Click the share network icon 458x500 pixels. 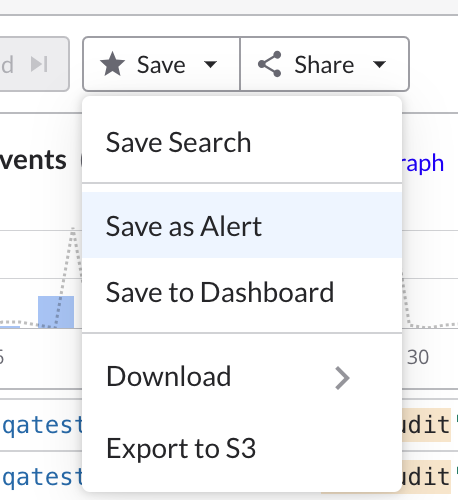coord(270,64)
